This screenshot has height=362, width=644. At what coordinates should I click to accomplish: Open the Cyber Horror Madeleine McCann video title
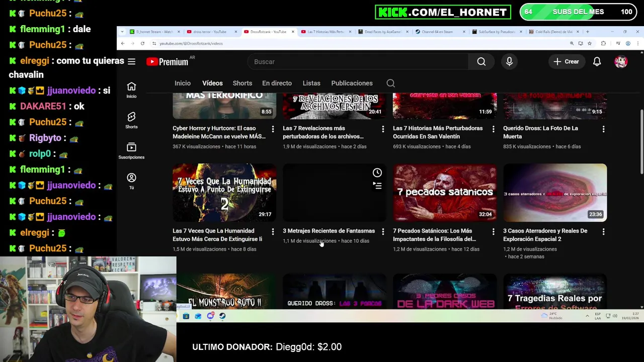point(219,132)
